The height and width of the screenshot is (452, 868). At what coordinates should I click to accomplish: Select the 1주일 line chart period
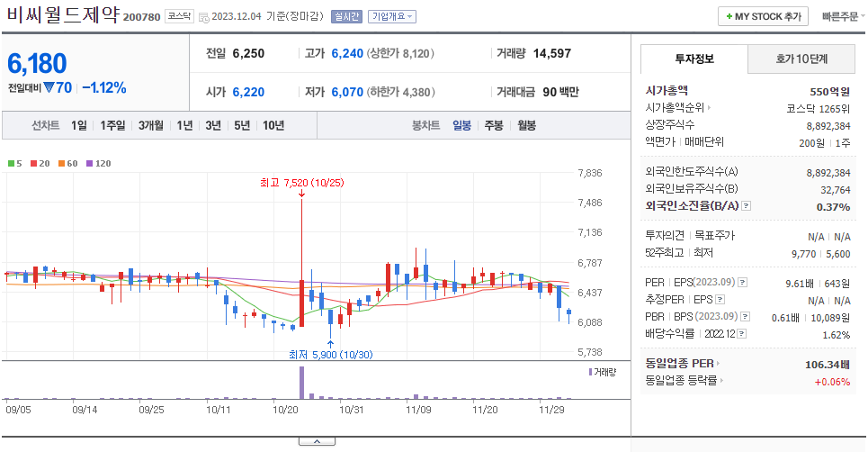112,126
